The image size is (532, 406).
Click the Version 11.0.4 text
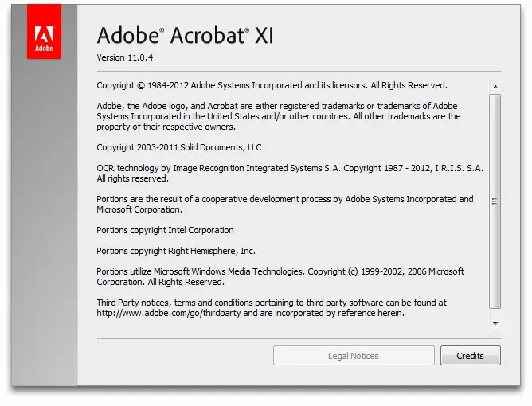(124, 57)
